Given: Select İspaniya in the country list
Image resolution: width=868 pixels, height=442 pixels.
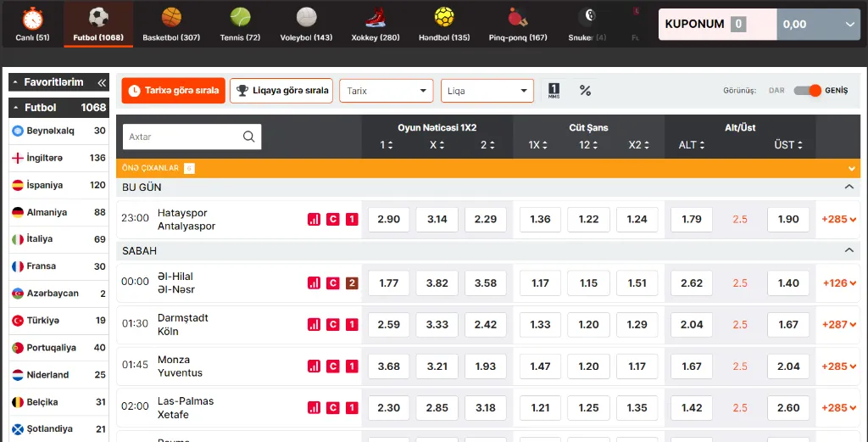Looking at the screenshot, I should [x=58, y=185].
